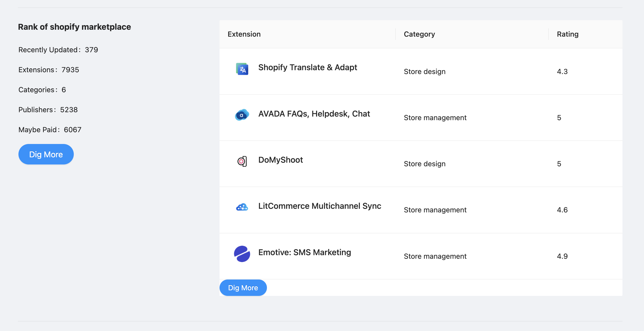This screenshot has height=331, width=644.
Task: Select Store management category of AVADA FAQs
Action: pos(435,118)
